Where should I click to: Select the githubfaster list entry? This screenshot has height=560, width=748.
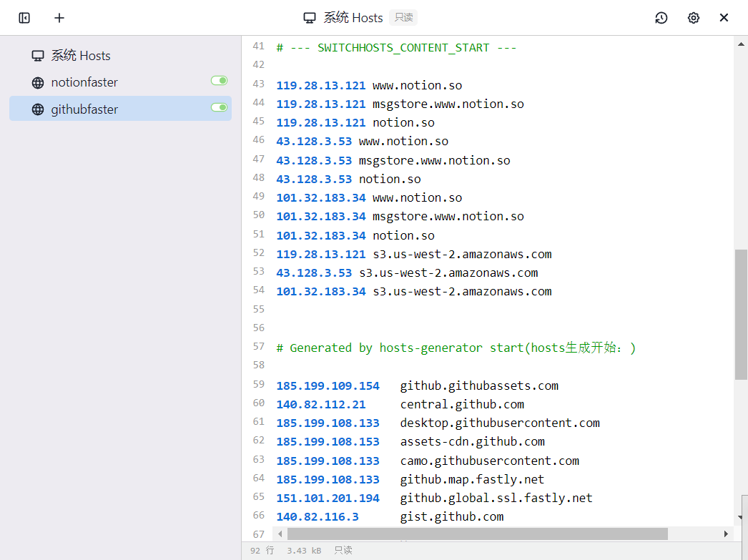coord(120,109)
